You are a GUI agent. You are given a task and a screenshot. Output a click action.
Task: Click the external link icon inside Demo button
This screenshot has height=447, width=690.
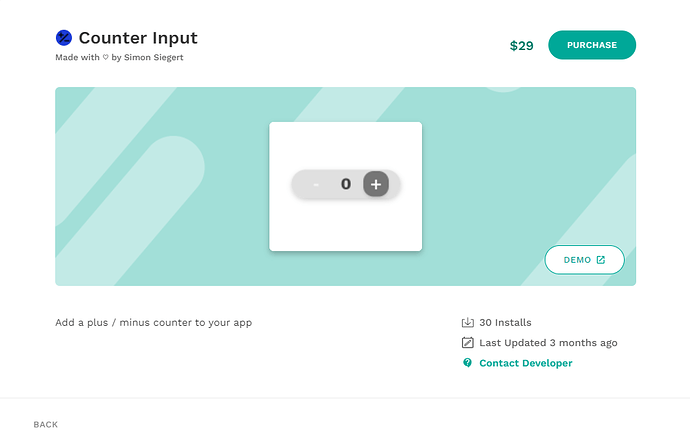[601, 260]
